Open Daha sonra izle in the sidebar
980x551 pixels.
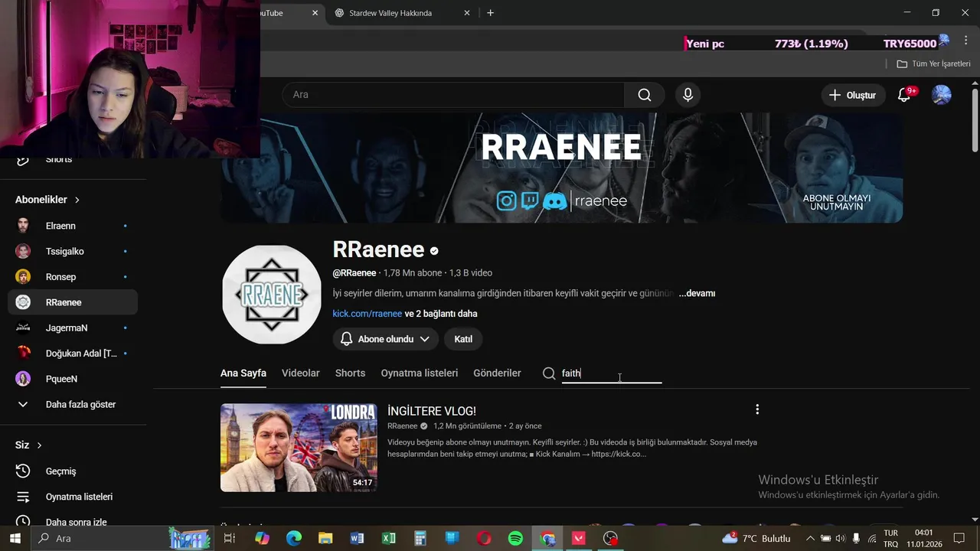pos(73,522)
